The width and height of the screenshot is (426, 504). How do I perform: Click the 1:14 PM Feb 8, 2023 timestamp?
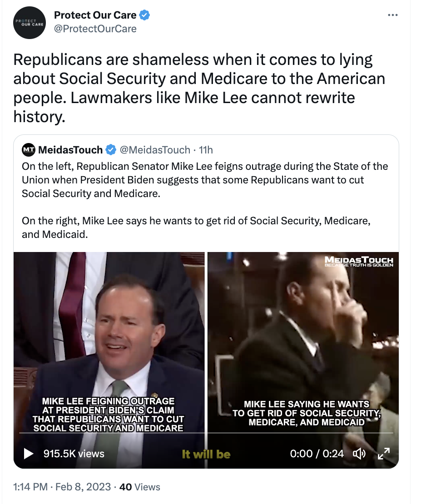click(x=62, y=487)
